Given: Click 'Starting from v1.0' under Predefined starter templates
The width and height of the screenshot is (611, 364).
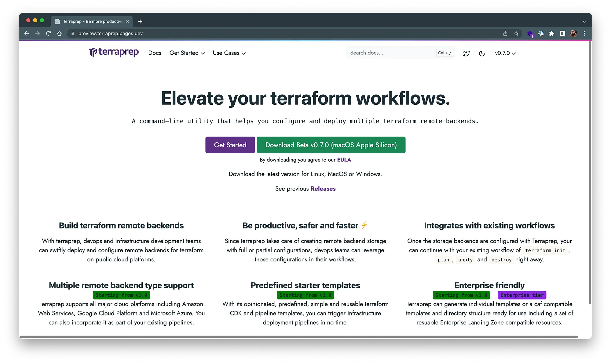Looking at the screenshot, I should point(305,295).
